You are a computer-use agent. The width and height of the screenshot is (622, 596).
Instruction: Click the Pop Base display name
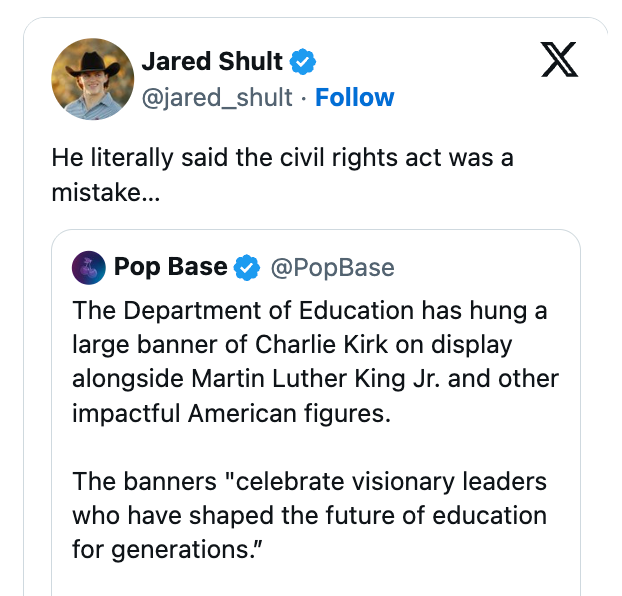pos(171,266)
